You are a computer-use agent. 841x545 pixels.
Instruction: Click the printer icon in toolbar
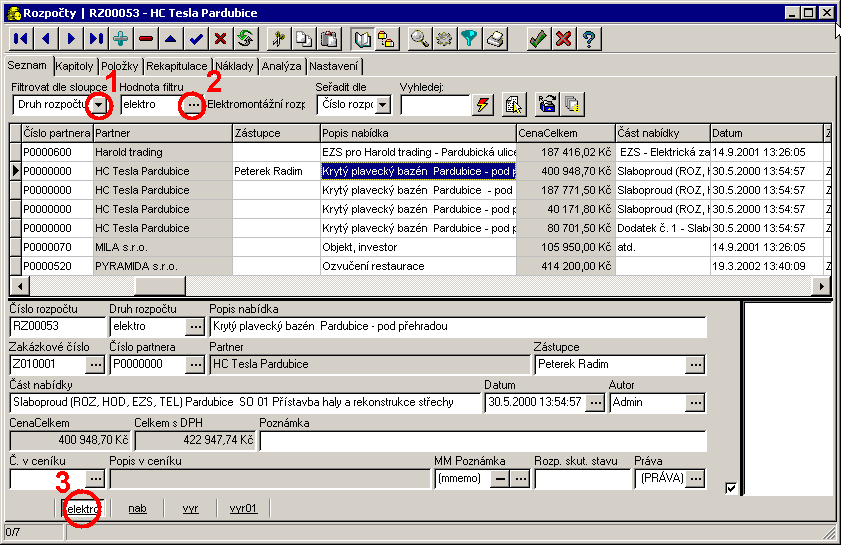(495, 39)
